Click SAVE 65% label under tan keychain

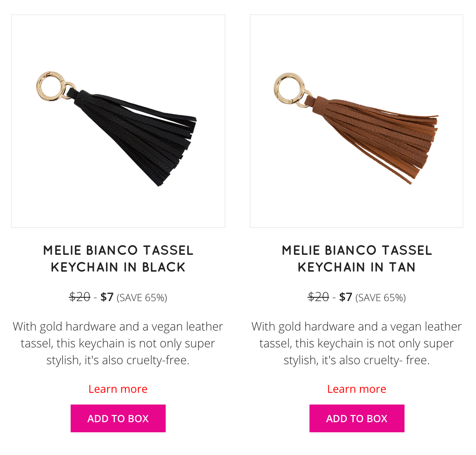tap(381, 298)
